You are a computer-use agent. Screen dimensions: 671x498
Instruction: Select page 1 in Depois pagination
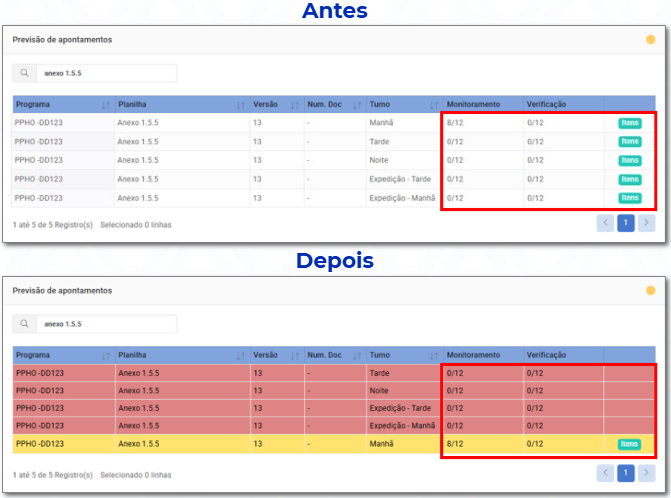[626, 473]
